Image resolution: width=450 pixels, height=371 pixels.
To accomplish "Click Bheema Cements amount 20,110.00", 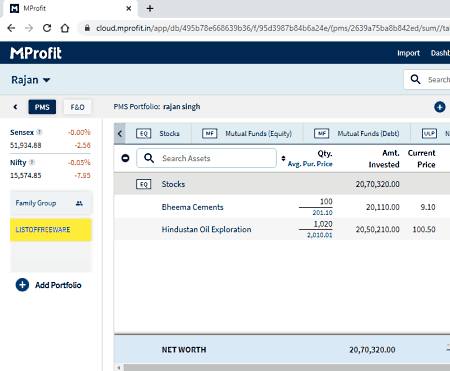I will pos(383,207).
